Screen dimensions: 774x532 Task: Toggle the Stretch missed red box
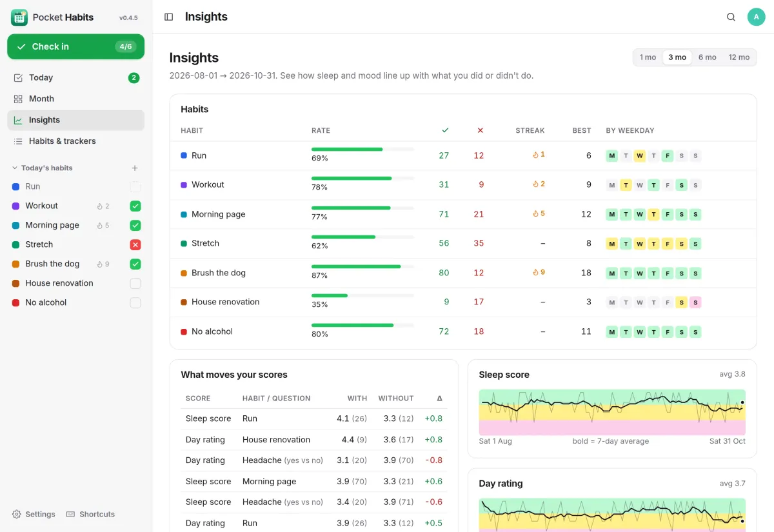pos(135,245)
